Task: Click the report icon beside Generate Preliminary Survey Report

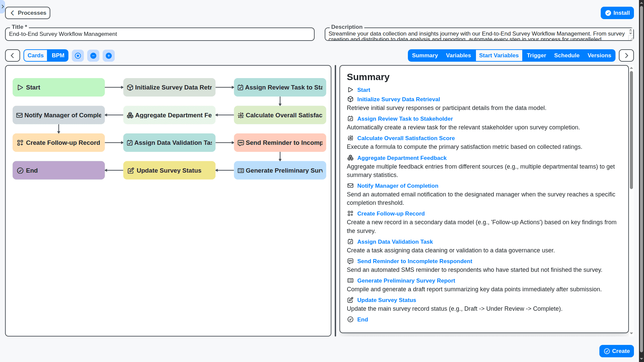Action: [x=241, y=170]
